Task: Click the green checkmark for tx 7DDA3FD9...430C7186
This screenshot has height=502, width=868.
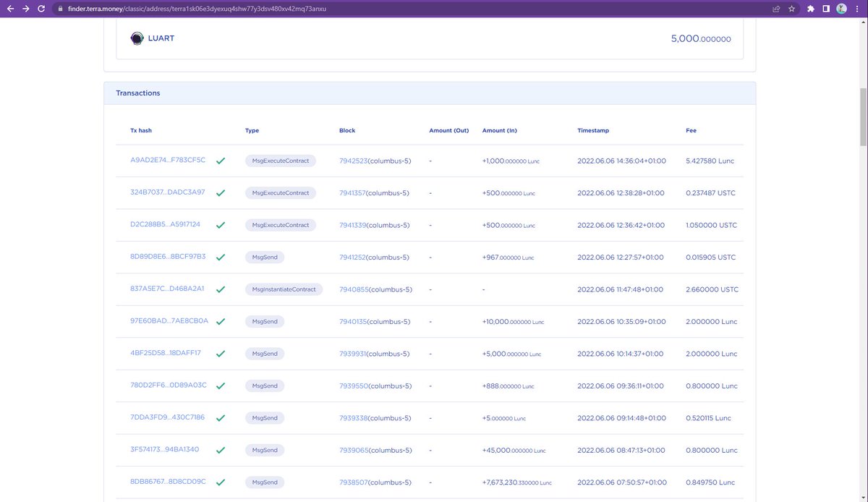Action: pos(221,418)
